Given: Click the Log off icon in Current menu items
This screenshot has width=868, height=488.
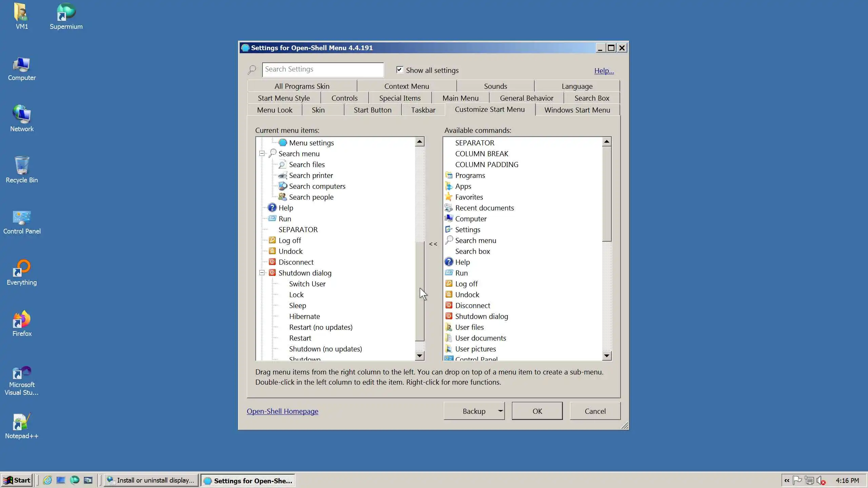Looking at the screenshot, I should click(x=272, y=240).
